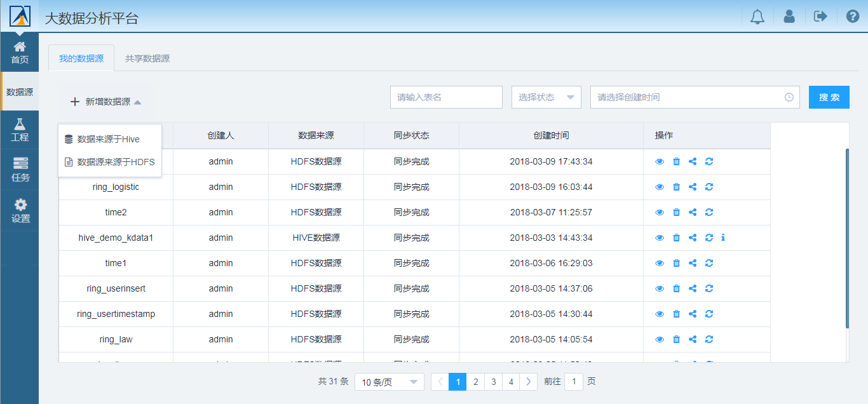
Task: Click the eye icon for ring_law
Action: point(660,339)
